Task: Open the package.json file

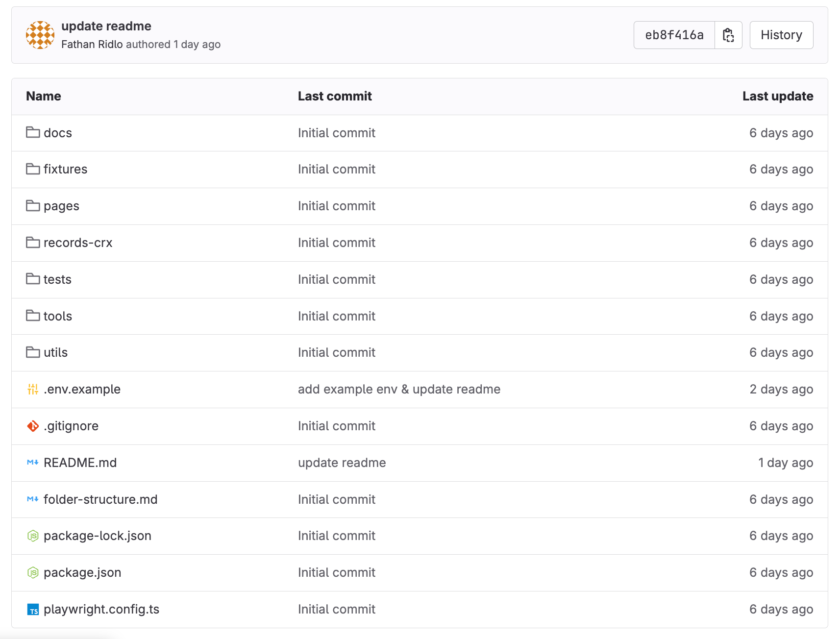Action: point(82,573)
